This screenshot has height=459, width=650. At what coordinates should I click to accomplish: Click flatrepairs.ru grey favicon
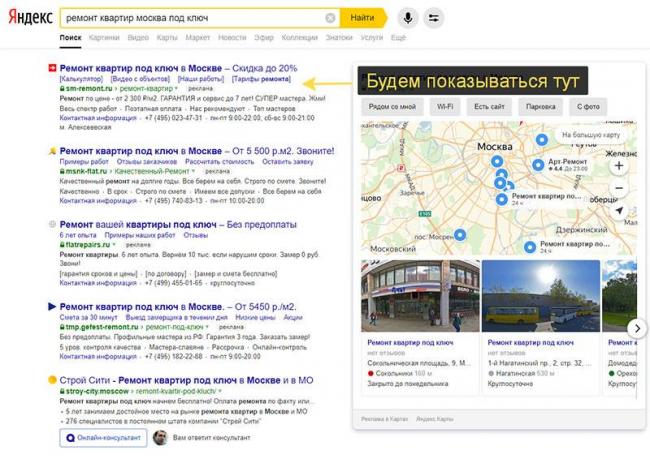52,224
